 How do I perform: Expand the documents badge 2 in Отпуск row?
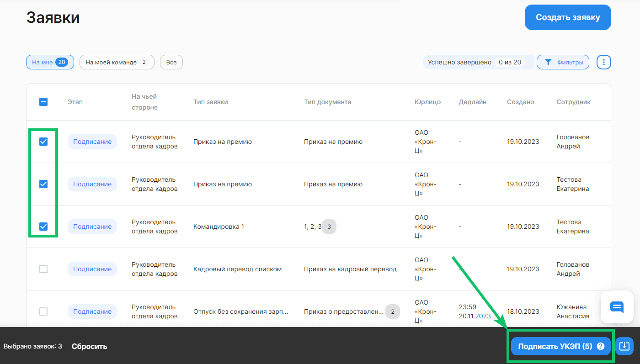[x=393, y=311]
